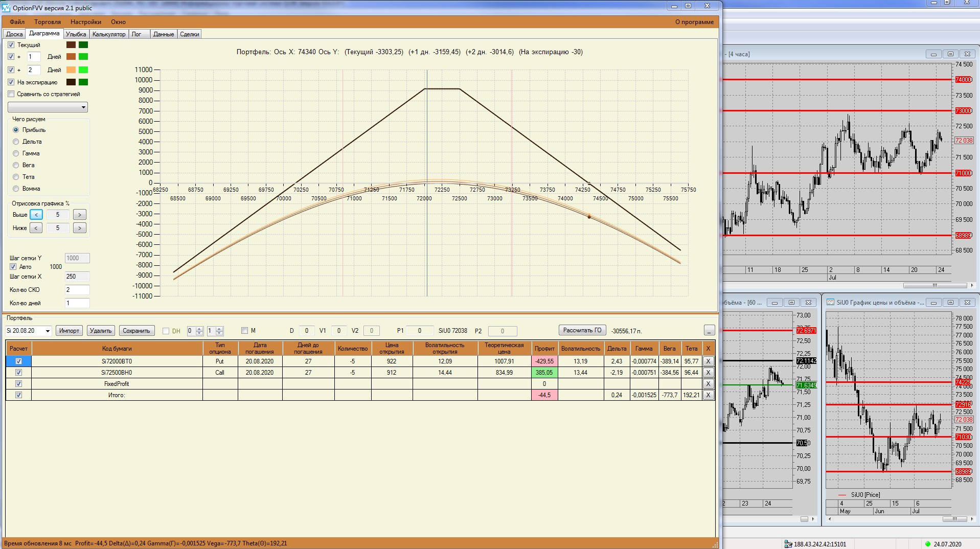Open the Файл menu
The width and height of the screenshot is (980, 549).
tap(17, 22)
